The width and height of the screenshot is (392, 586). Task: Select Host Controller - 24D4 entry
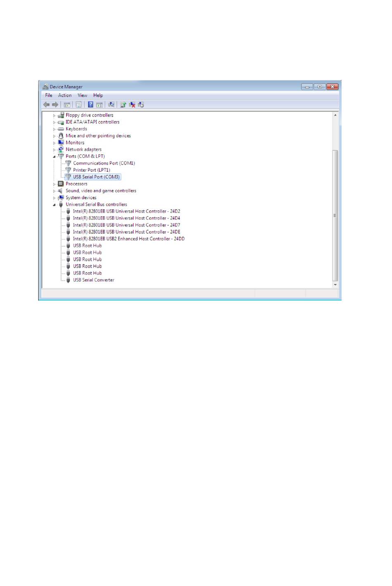[x=127, y=218]
